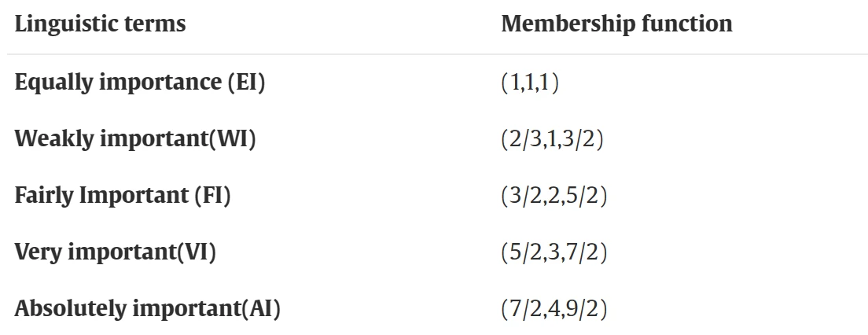Image resolution: width=868 pixels, height=335 pixels.
Task: Select the Very important(VI) row label
Action: [x=115, y=252]
